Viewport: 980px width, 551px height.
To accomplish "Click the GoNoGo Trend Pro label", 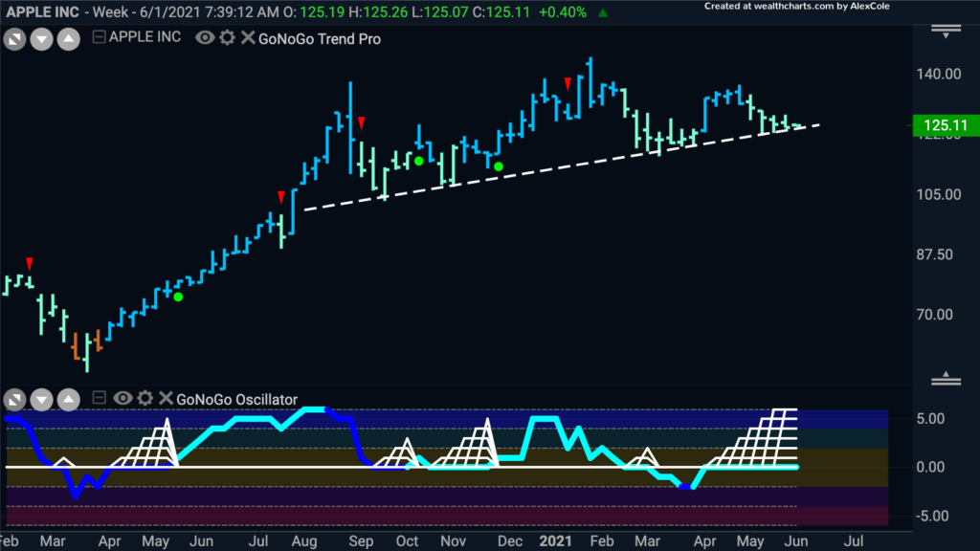I will [320, 38].
